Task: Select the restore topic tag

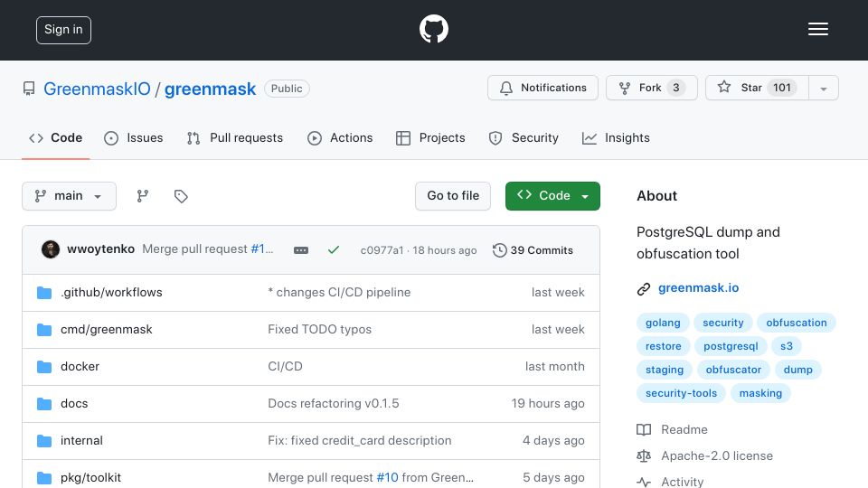Action: 663,346
